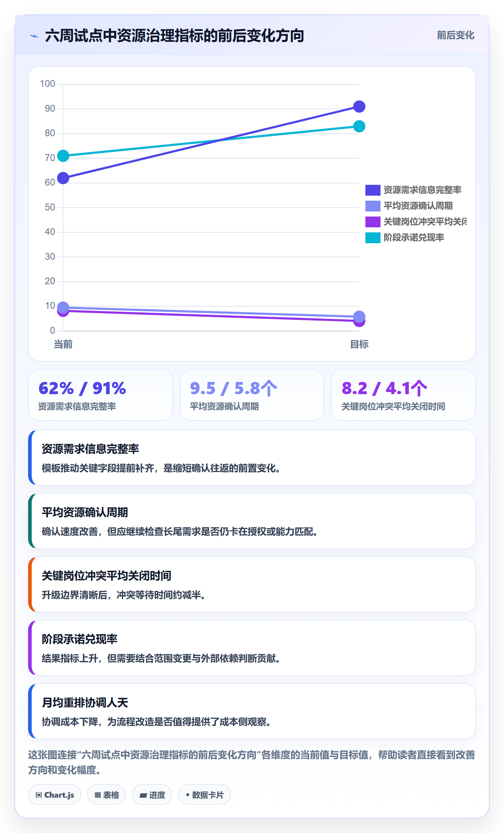Select the 8.2 / 4.1个 stat value
Viewport: 504px width, 833px height.
coord(384,388)
